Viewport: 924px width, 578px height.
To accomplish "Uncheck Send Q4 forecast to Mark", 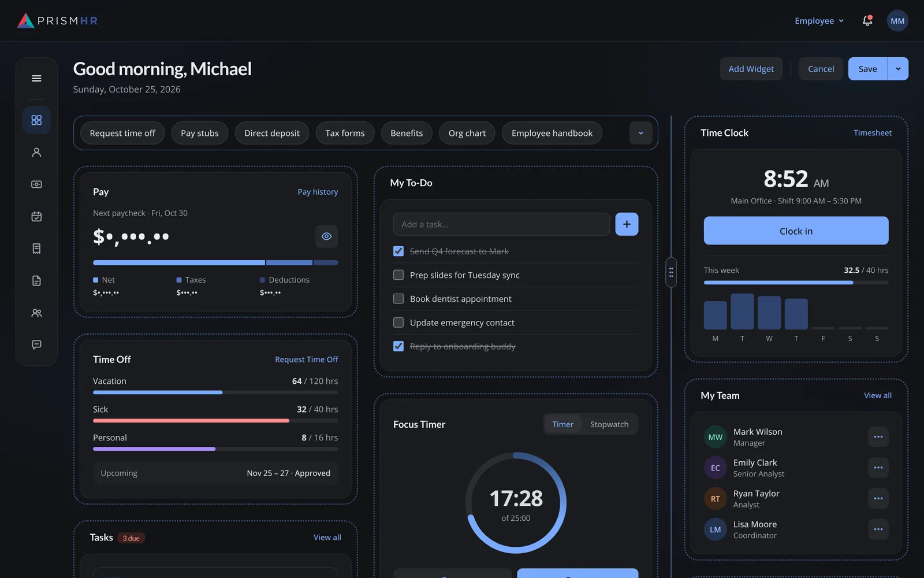I will pyautogui.click(x=398, y=251).
